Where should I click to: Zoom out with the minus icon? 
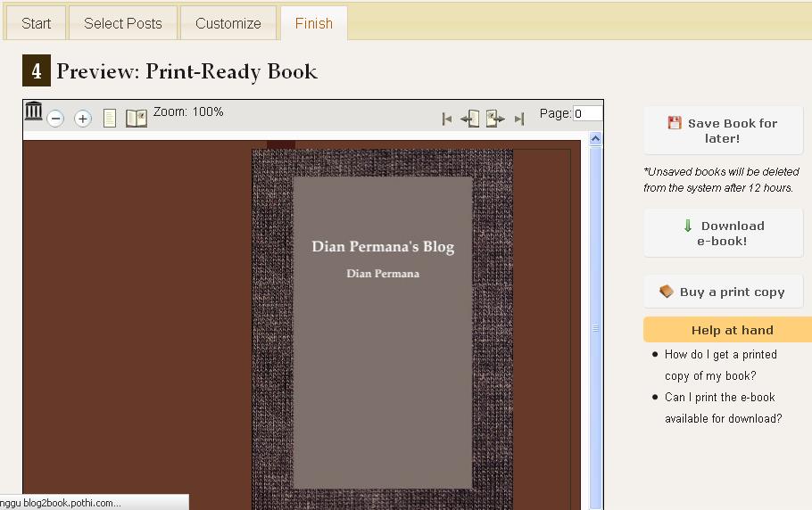55,119
